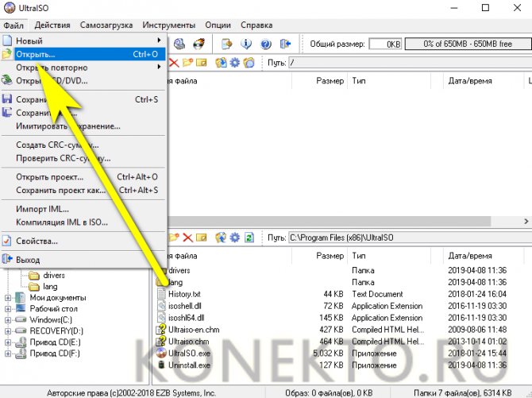Click the local Путь field with C:\Program Files
Image resolution: width=532 pixels, height=398 pixels.
pos(410,238)
